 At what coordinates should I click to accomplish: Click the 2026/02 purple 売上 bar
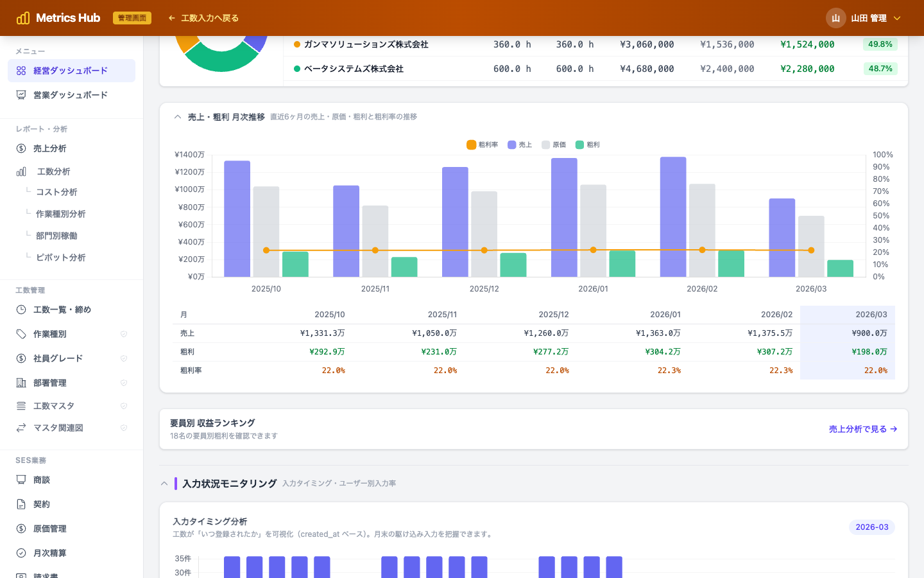coord(673,217)
